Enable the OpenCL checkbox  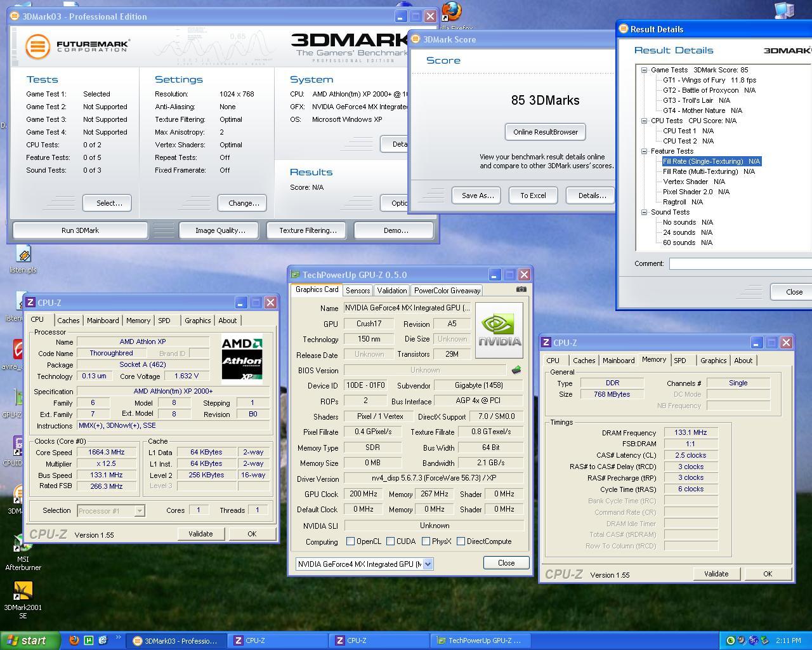pyautogui.click(x=350, y=541)
